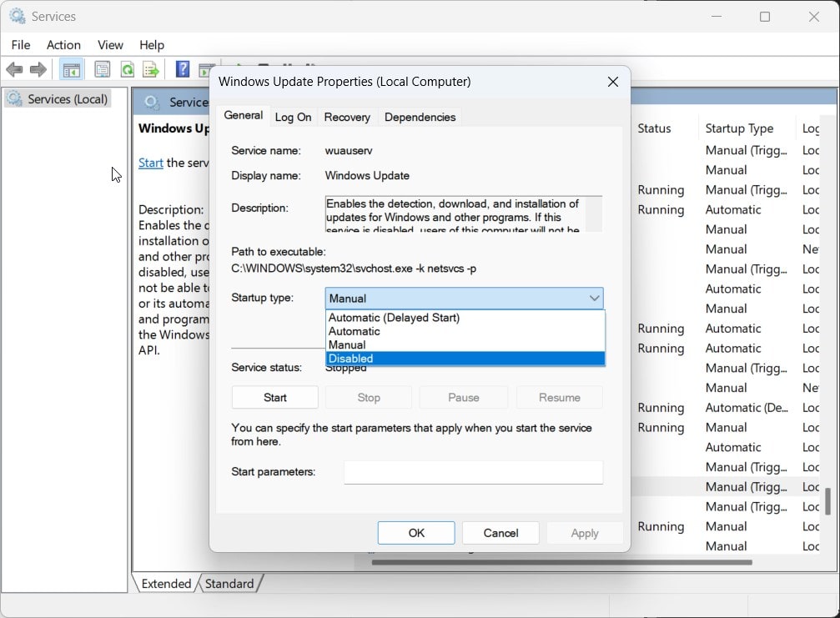Image resolution: width=840 pixels, height=618 pixels.
Task: Click the Description box scrollbar
Action: coord(594,214)
